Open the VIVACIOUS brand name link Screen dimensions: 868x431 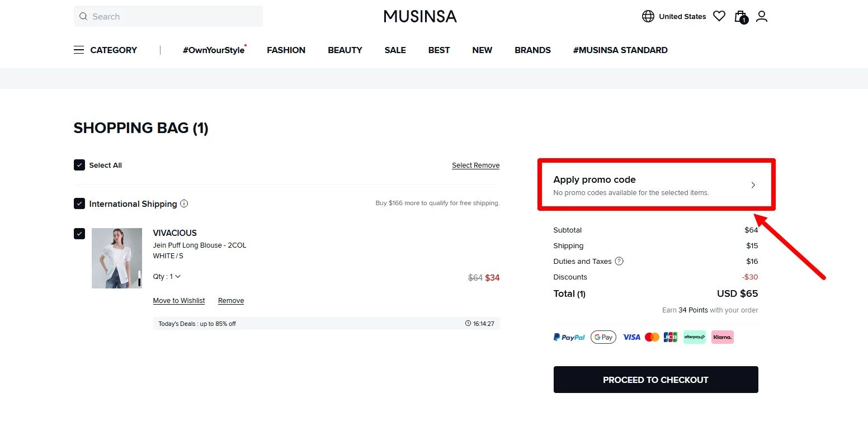175,233
